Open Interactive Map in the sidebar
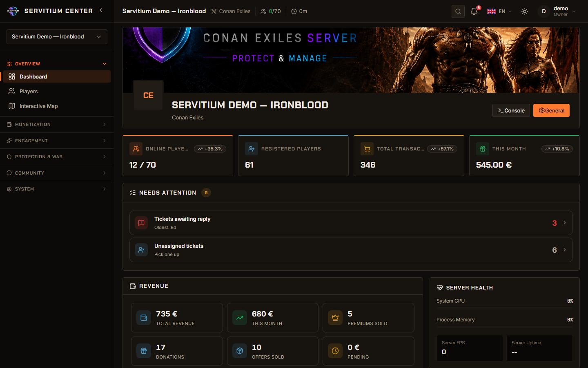 [57, 106]
